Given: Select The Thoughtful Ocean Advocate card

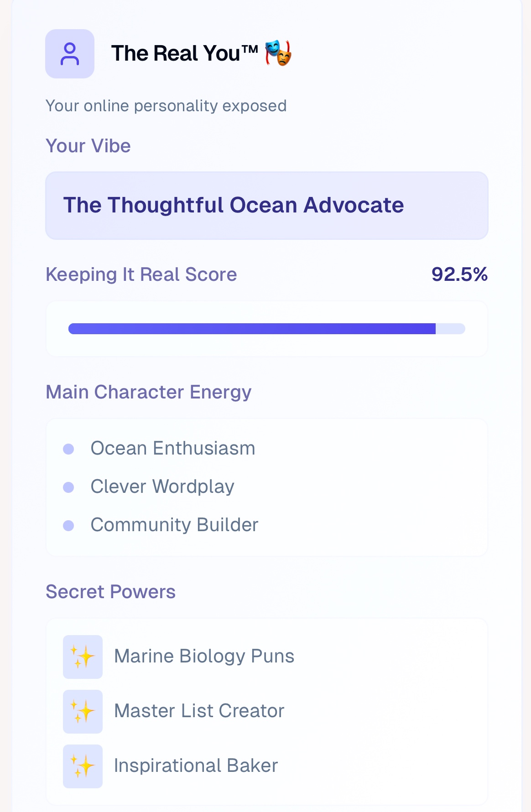Looking at the screenshot, I should tap(266, 206).
